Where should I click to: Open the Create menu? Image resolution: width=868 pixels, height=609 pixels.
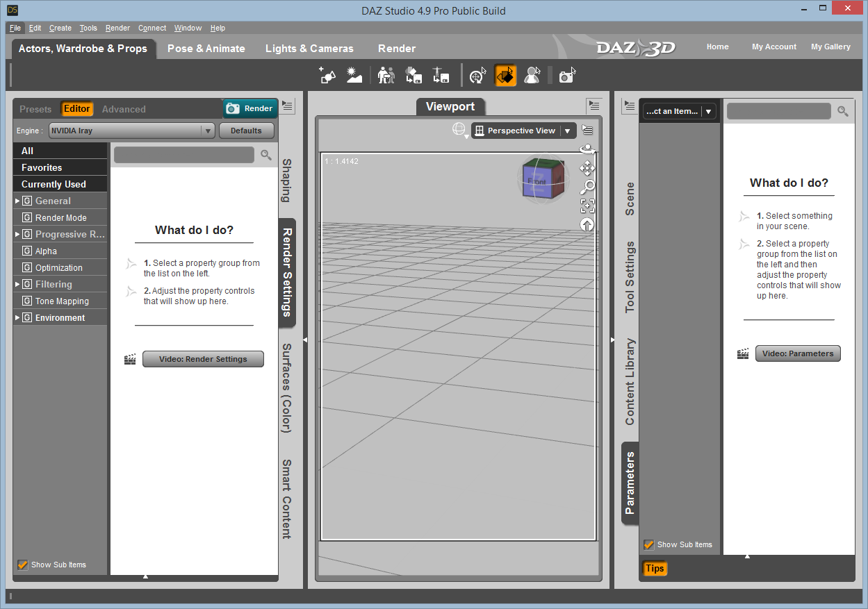point(60,28)
